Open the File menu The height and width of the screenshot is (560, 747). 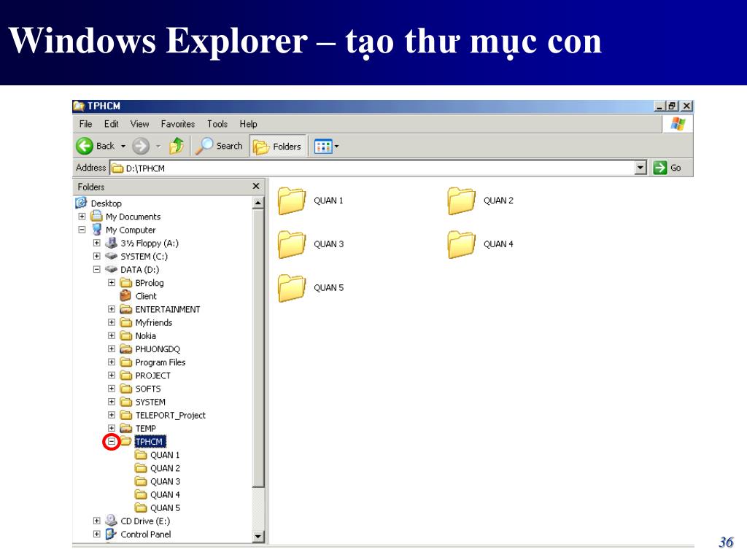[x=86, y=124]
